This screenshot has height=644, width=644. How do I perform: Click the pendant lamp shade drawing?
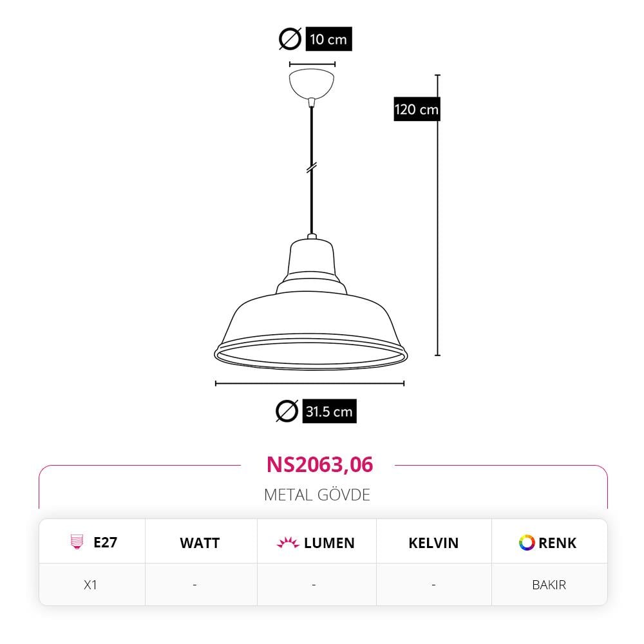click(311, 316)
